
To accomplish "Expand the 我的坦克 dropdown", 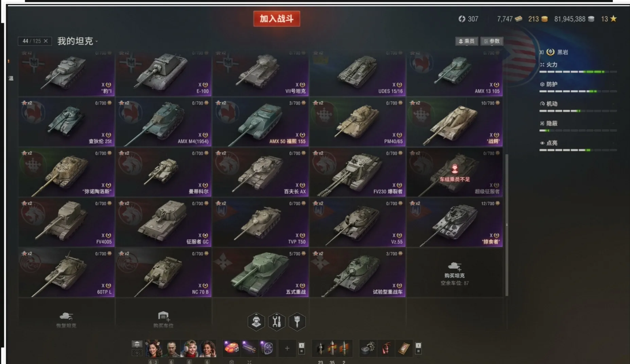I will 78,41.
